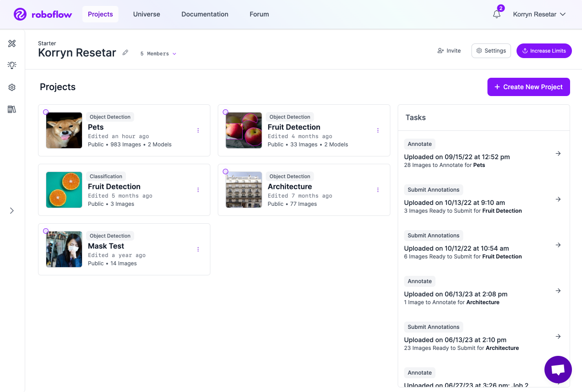
Task: Open the 10/12/22 Fruit Detection task arrow
Action: (x=558, y=245)
